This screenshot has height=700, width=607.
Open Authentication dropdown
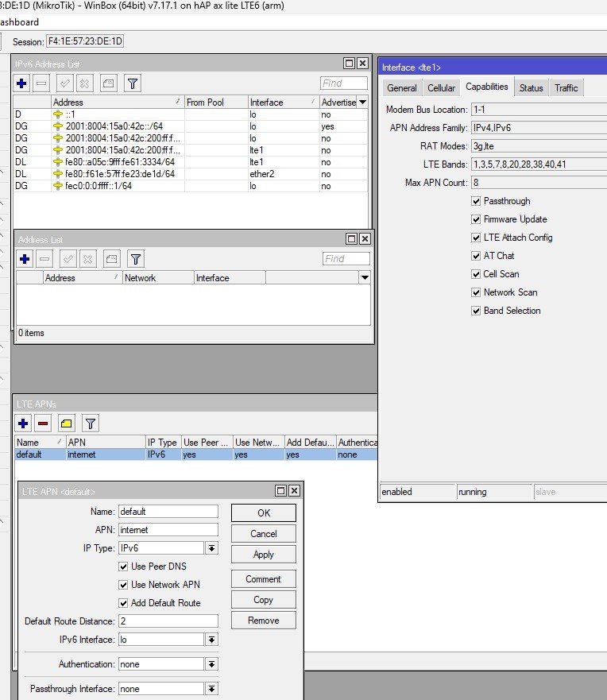pyautogui.click(x=211, y=664)
